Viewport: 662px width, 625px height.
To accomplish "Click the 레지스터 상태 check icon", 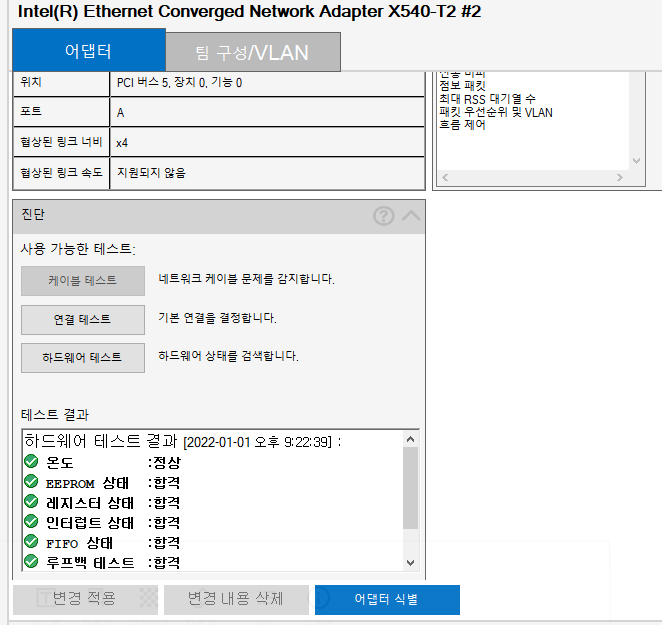I will pyautogui.click(x=31, y=501).
